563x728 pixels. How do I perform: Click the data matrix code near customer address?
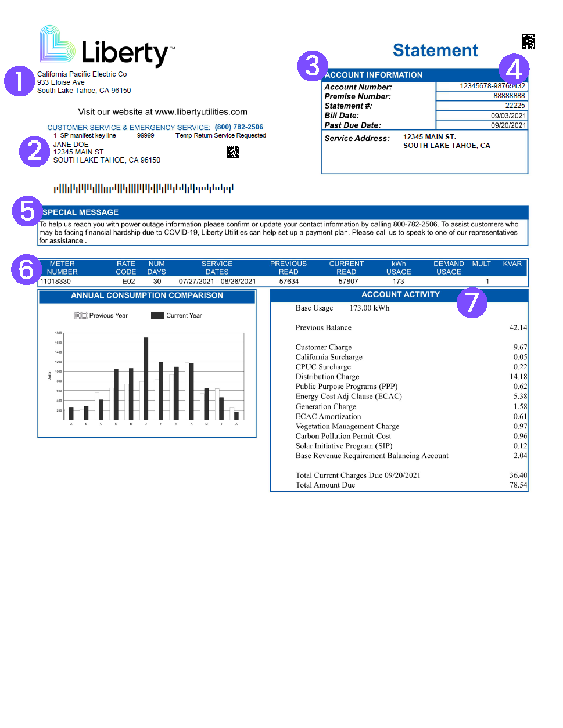pos(233,152)
